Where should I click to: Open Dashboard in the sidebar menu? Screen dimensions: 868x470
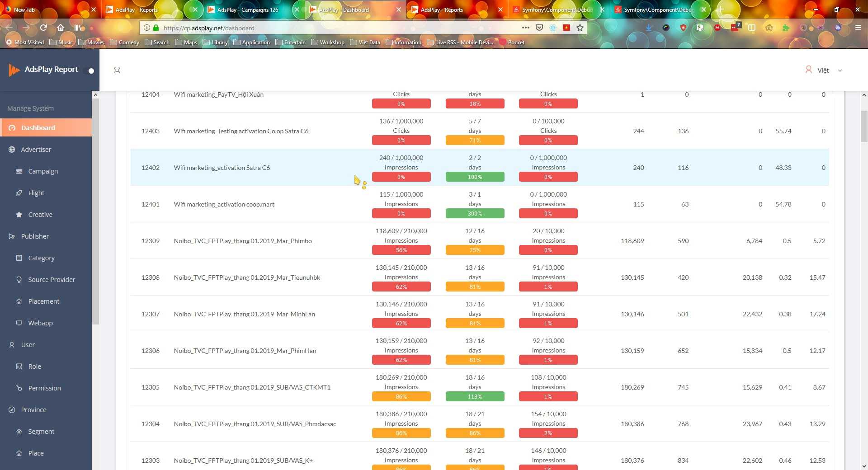(38, 128)
